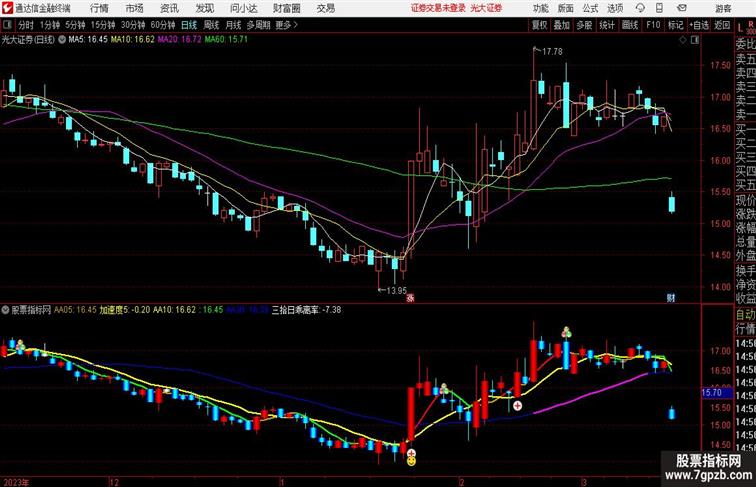Click the 证券交易未登录 login link
756x487 pixels.
coord(438,8)
